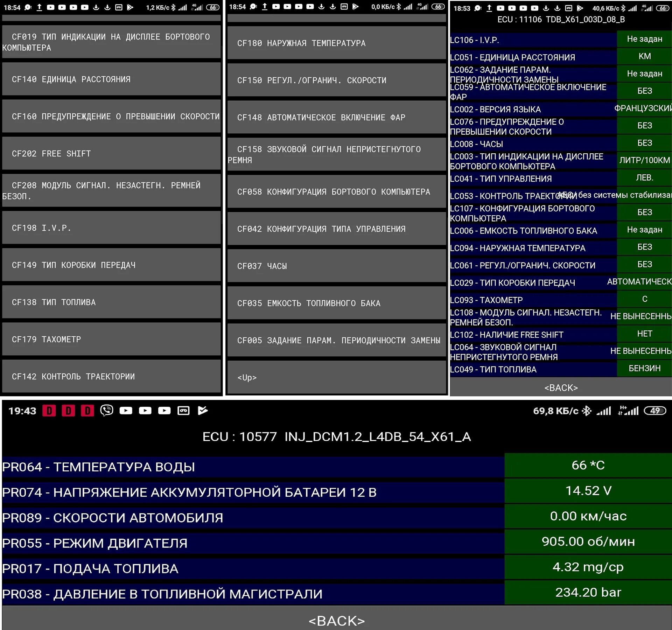
Task: Tap PR064 water temperature row
Action: pos(252,467)
